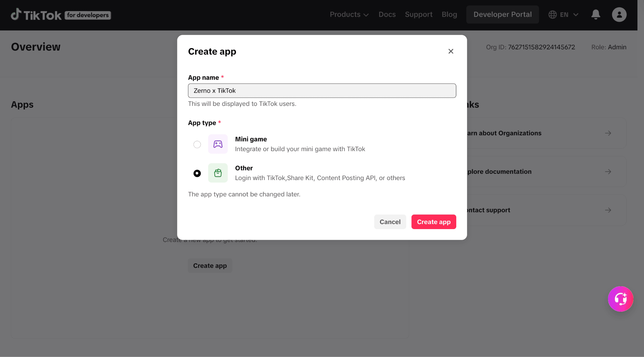The height and width of the screenshot is (357, 644).
Task: Click the Overview page heading
Action: click(36, 47)
